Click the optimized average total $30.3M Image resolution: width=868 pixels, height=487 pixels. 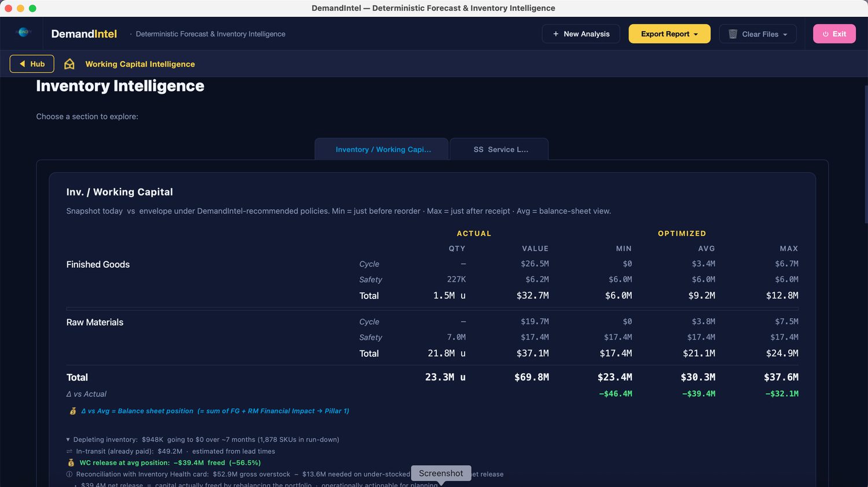click(698, 377)
